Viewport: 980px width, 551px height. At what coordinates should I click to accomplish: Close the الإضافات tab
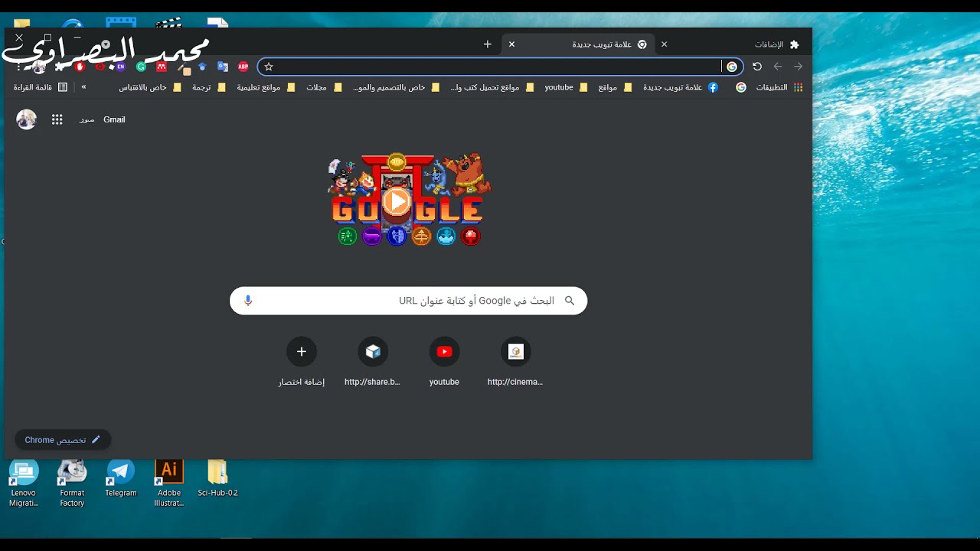[665, 44]
